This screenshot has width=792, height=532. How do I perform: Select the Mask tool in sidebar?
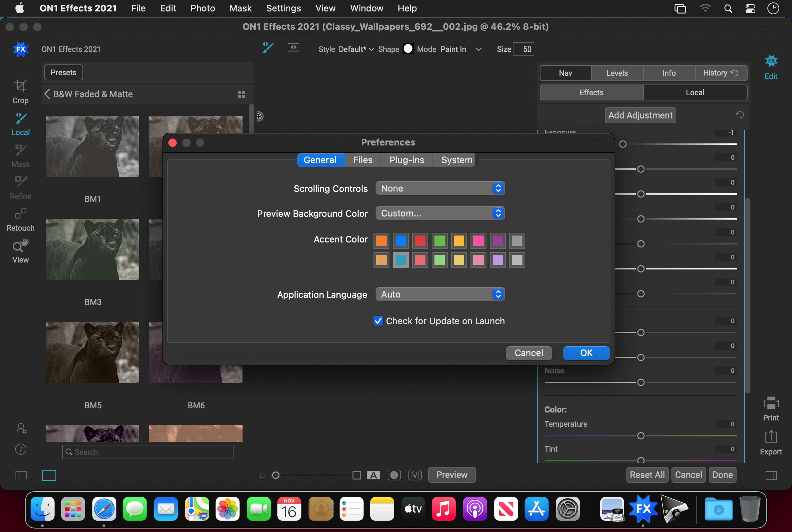coord(20,156)
